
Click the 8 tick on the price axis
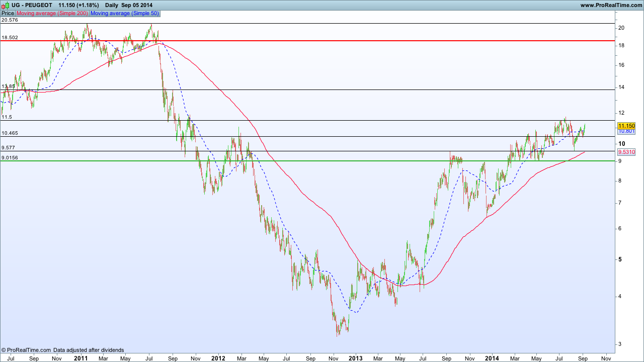(620, 180)
